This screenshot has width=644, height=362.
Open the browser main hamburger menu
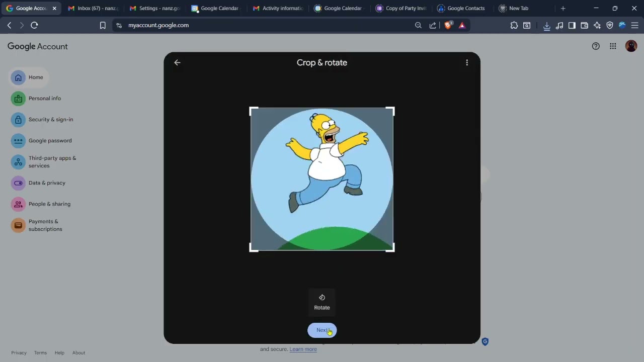pos(635,25)
